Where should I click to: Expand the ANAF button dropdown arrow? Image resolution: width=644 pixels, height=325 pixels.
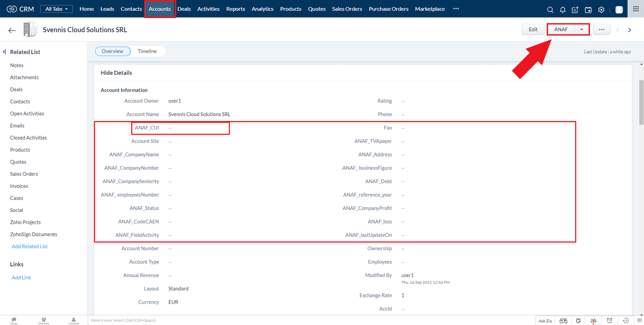582,29
